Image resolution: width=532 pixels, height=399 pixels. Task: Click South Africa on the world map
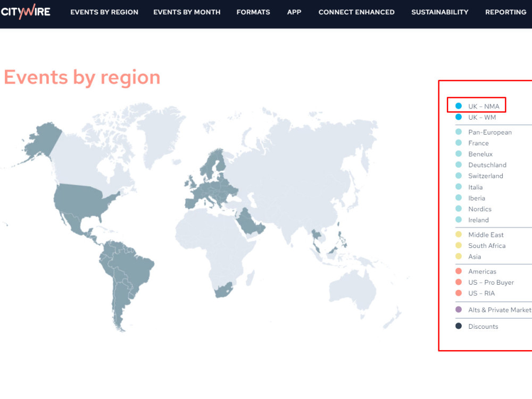click(x=223, y=289)
